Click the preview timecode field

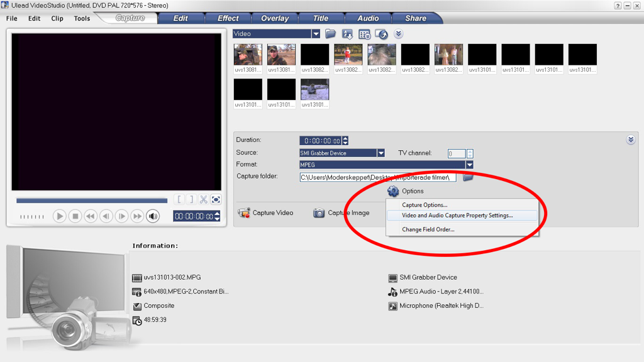[194, 216]
